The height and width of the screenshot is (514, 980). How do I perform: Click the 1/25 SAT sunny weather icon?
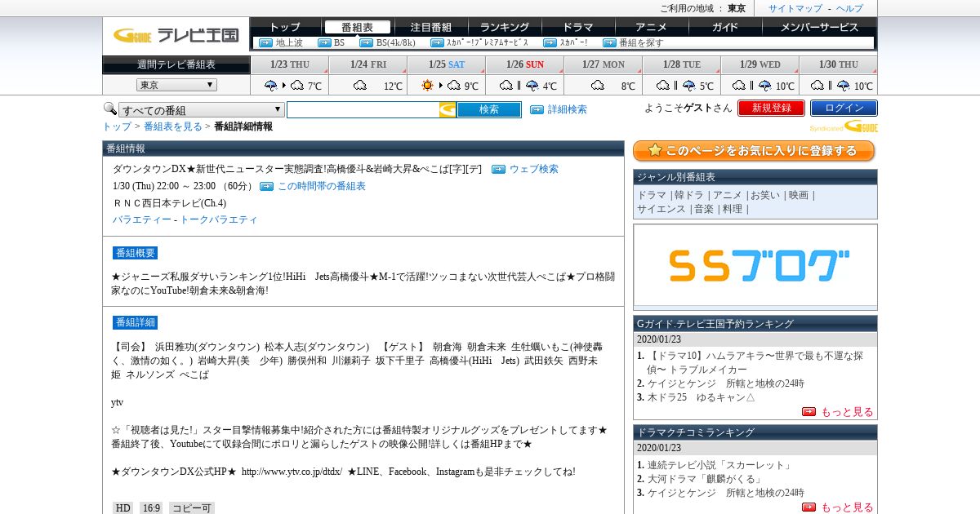click(427, 85)
